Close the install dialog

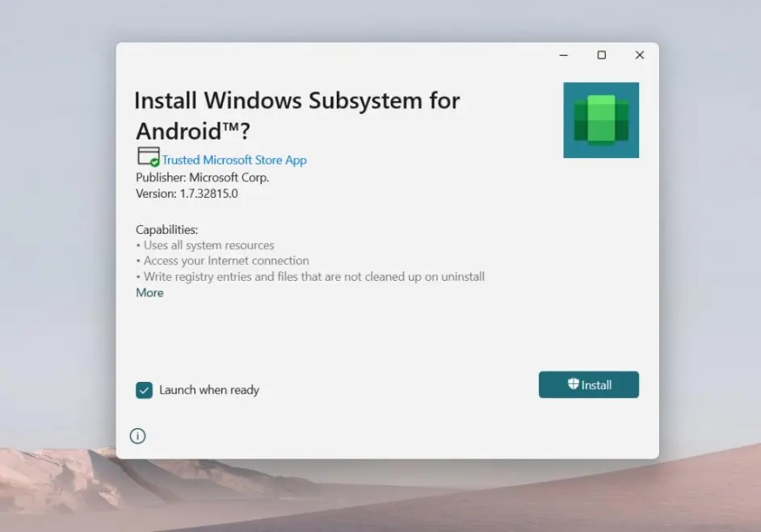click(x=639, y=55)
